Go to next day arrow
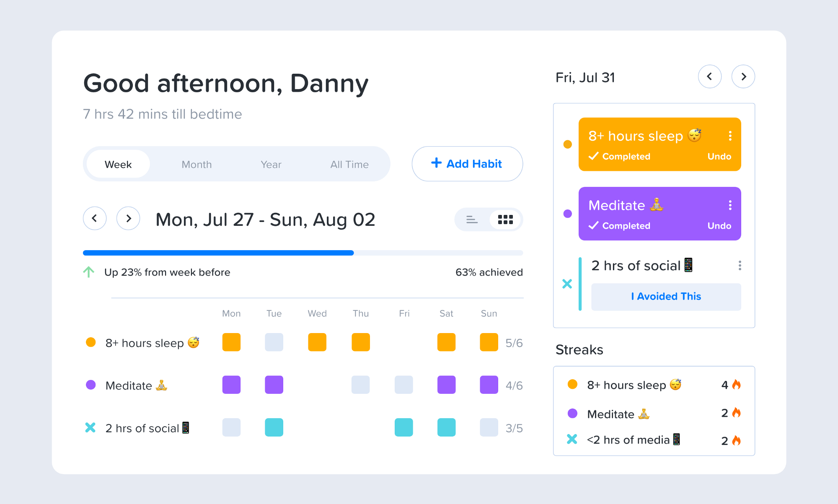 (743, 77)
